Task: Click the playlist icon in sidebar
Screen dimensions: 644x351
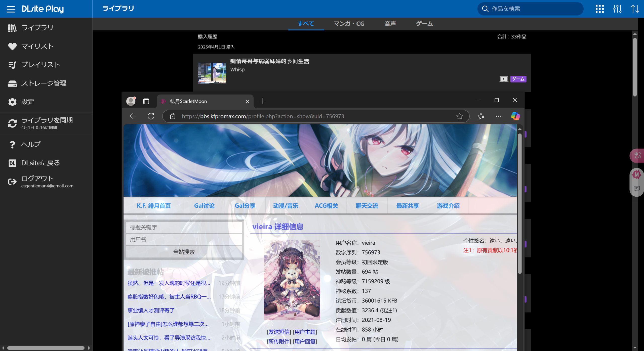Action: click(x=12, y=65)
